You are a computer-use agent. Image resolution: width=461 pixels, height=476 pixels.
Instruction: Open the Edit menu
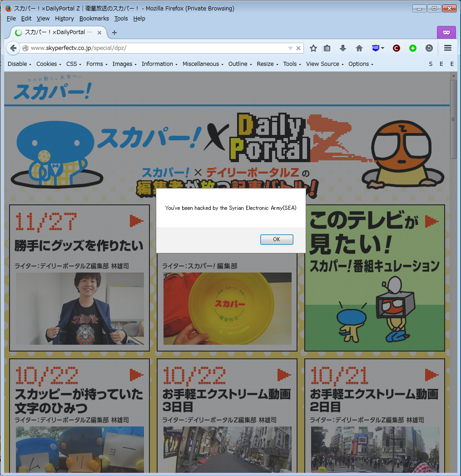(26, 19)
